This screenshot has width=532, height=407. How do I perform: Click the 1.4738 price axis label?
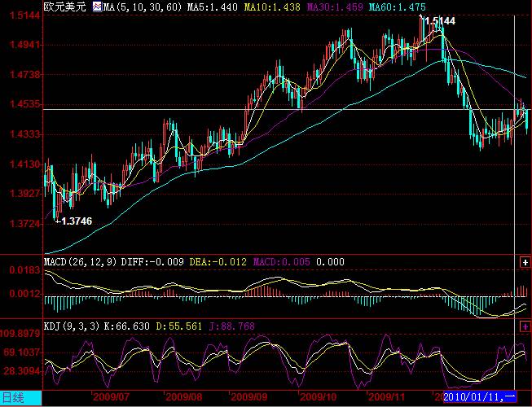[x=24, y=75]
